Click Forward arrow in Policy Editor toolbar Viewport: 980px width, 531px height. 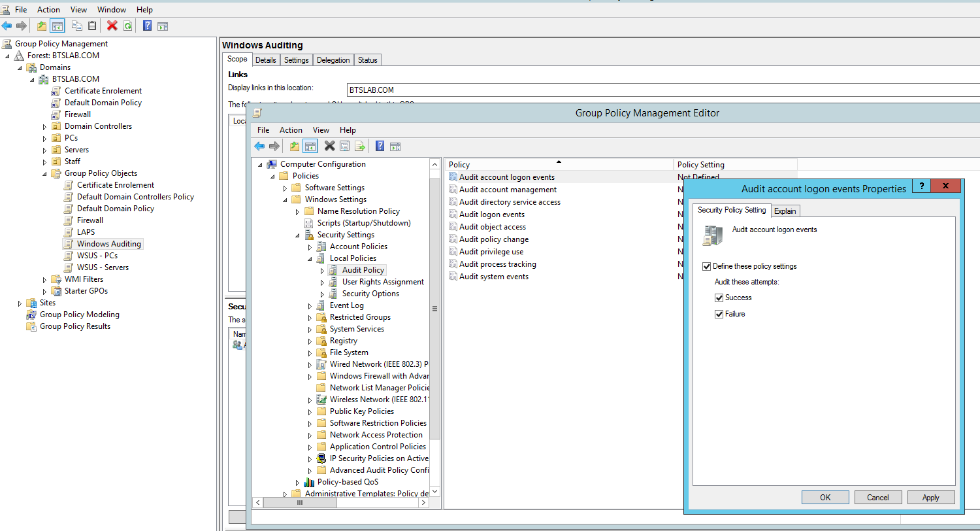tap(274, 146)
